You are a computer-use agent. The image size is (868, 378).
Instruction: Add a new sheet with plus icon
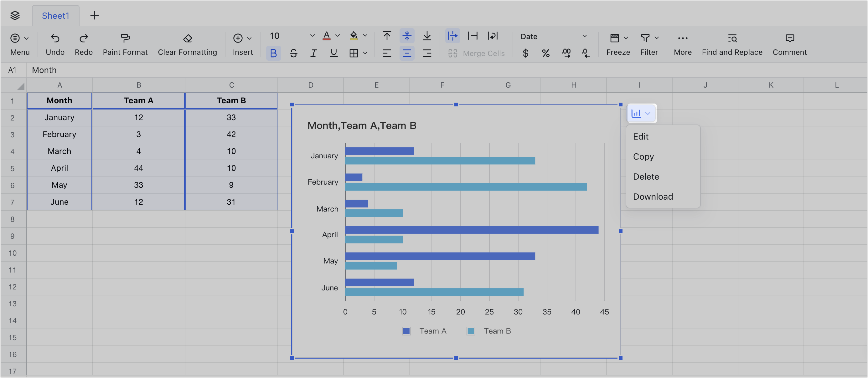pos(94,15)
